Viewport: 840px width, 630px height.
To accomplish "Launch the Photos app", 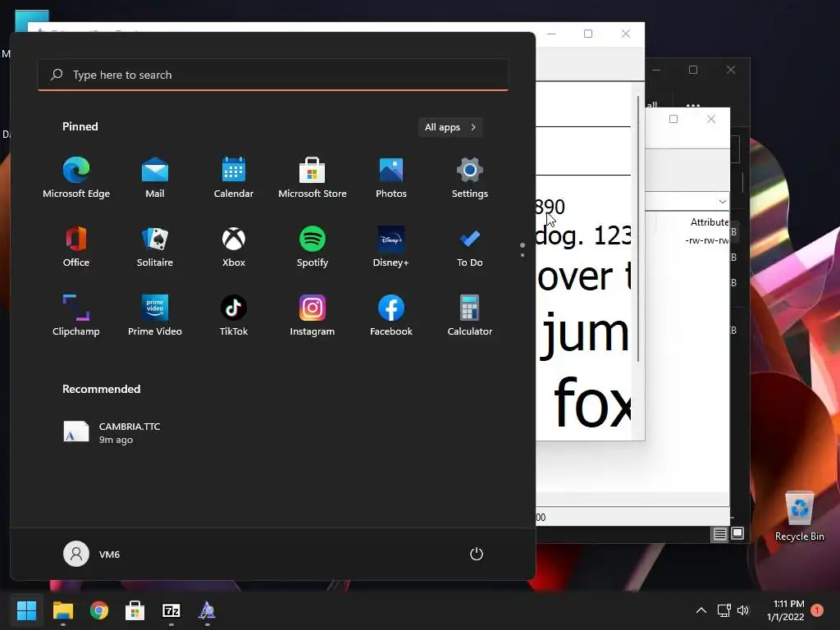I will 391,177.
